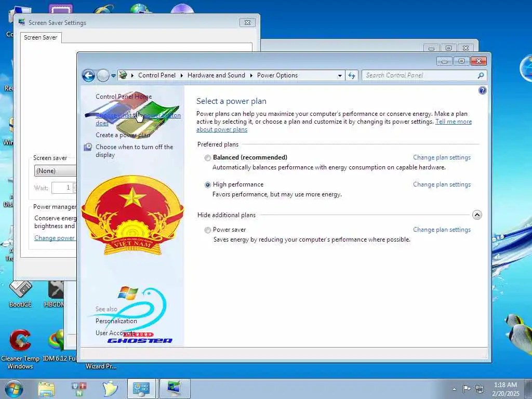Screen dimensions: 532x399
Task: Click the Control Panel taskbar button
Action: pyautogui.click(x=141, y=389)
